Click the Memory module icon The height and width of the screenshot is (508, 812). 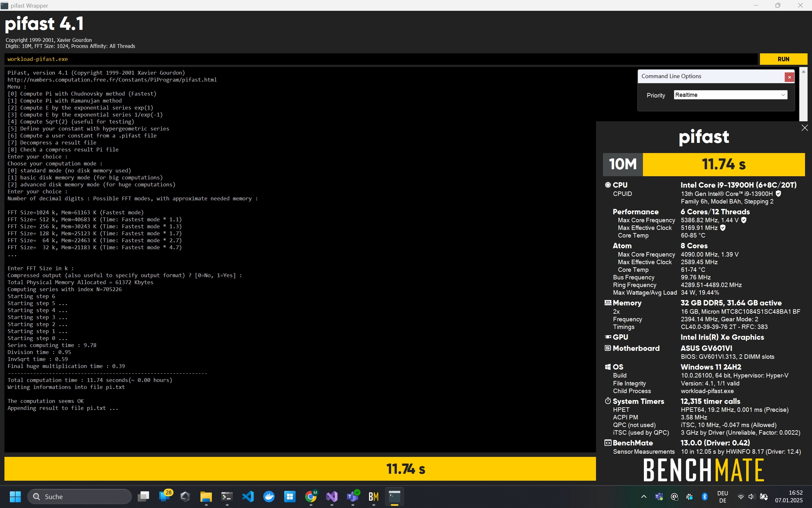point(608,303)
